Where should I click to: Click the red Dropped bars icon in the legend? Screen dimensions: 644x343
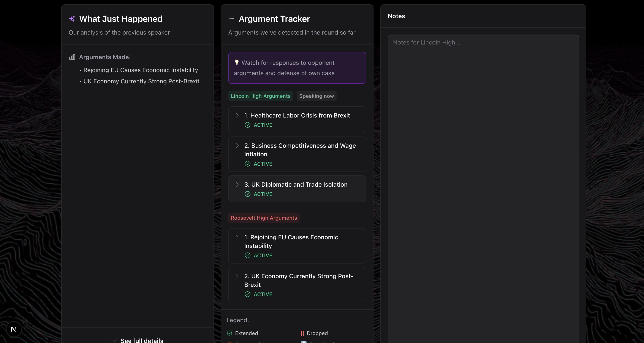click(302, 333)
